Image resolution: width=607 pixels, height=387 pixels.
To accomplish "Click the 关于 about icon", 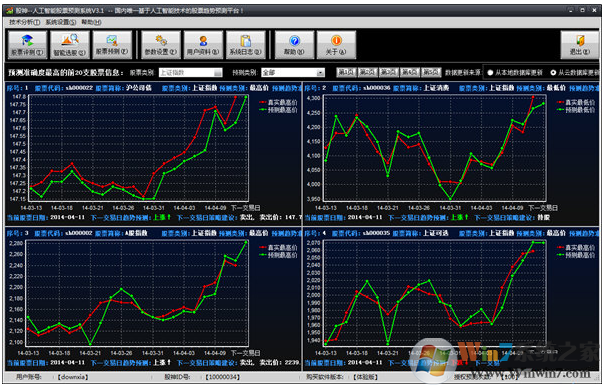I will 336,45.
